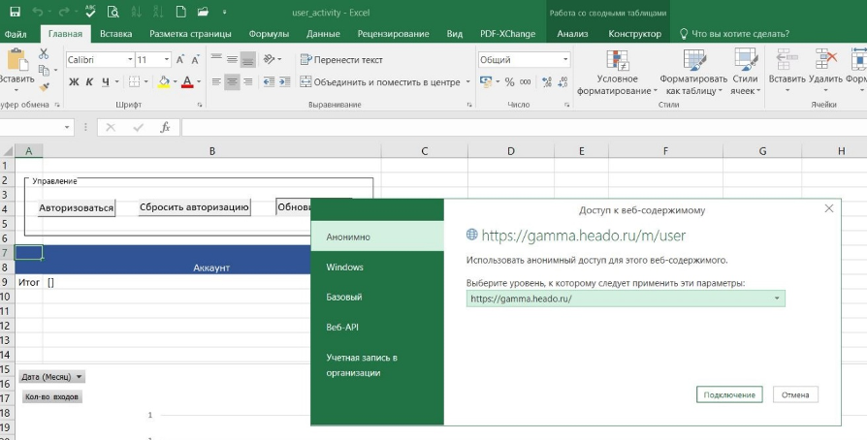Increase decimal places
Screen dimensions: 868x440
tap(547, 82)
